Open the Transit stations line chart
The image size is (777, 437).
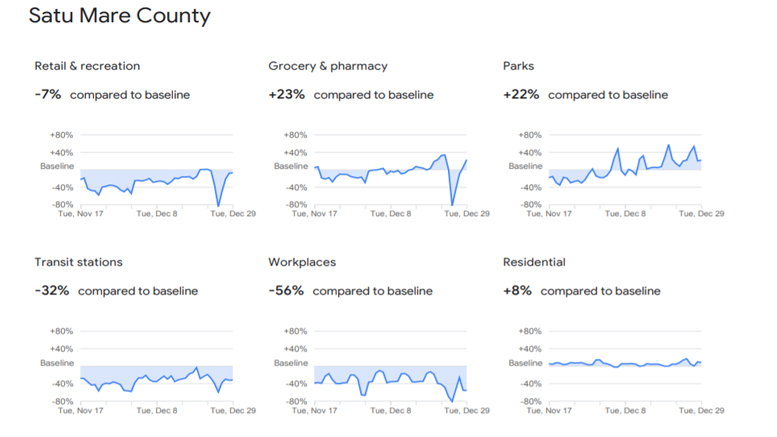(x=156, y=366)
